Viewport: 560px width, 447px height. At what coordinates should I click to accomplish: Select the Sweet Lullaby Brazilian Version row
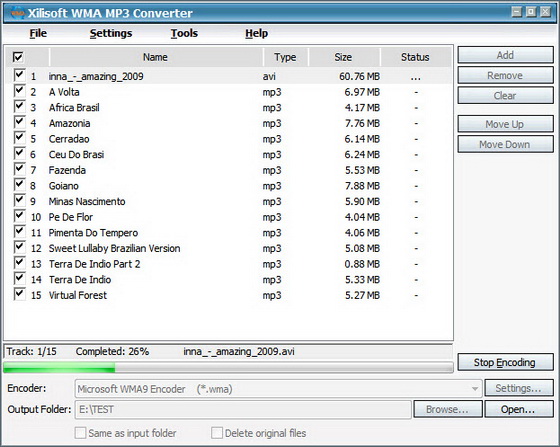click(x=229, y=248)
